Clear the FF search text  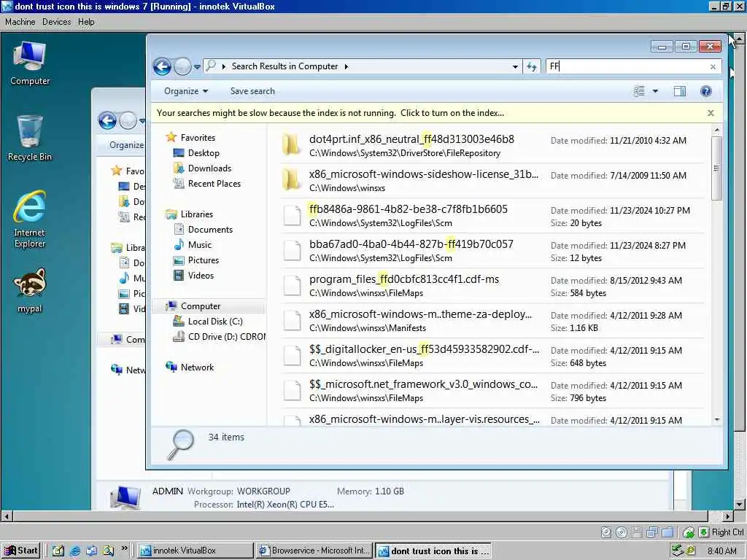pyautogui.click(x=713, y=66)
